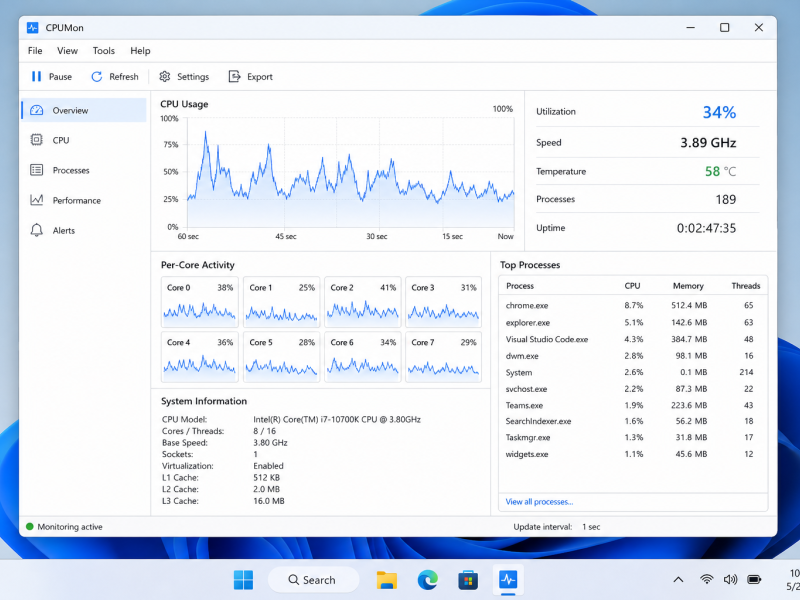Click the volume speaker tray icon

[x=730, y=580]
